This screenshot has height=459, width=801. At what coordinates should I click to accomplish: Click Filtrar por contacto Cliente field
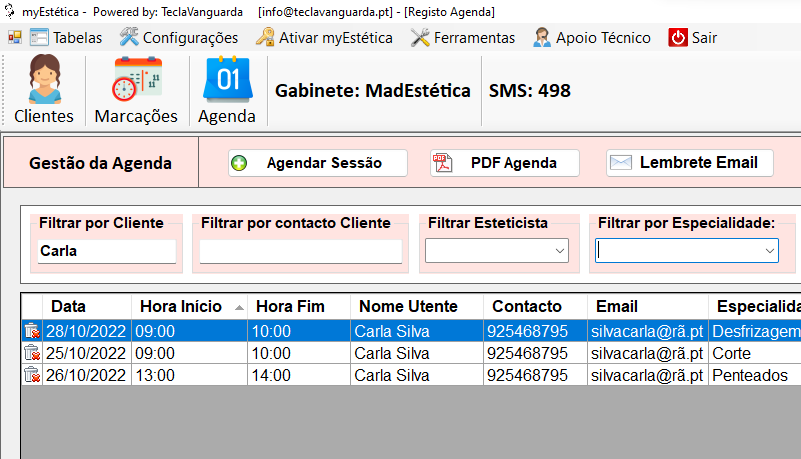click(x=300, y=252)
